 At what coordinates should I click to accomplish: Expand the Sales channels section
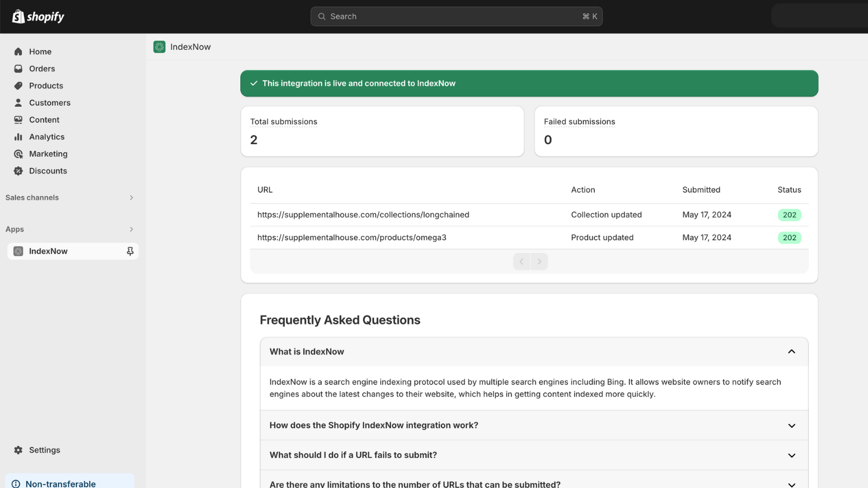pos(131,198)
